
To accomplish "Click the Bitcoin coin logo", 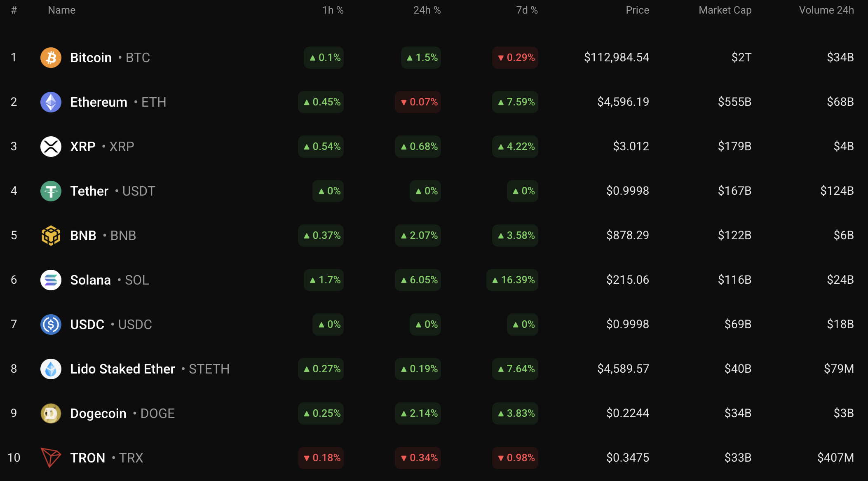I will [51, 58].
